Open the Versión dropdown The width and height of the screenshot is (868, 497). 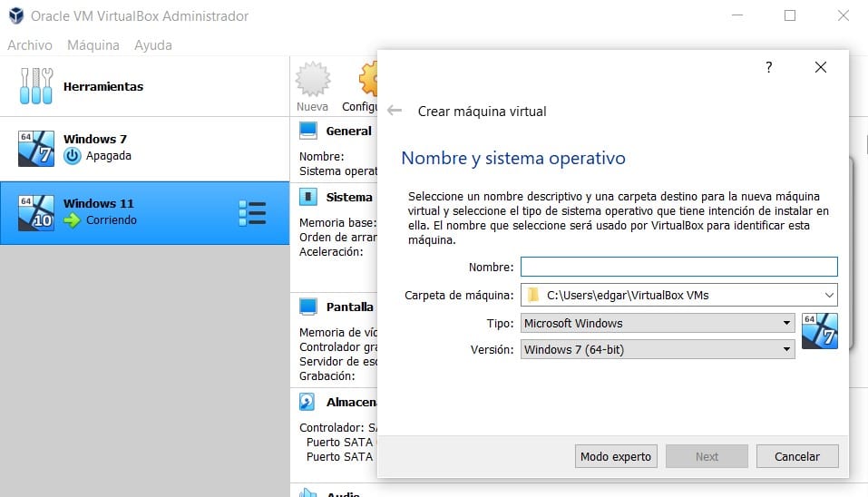click(x=658, y=349)
